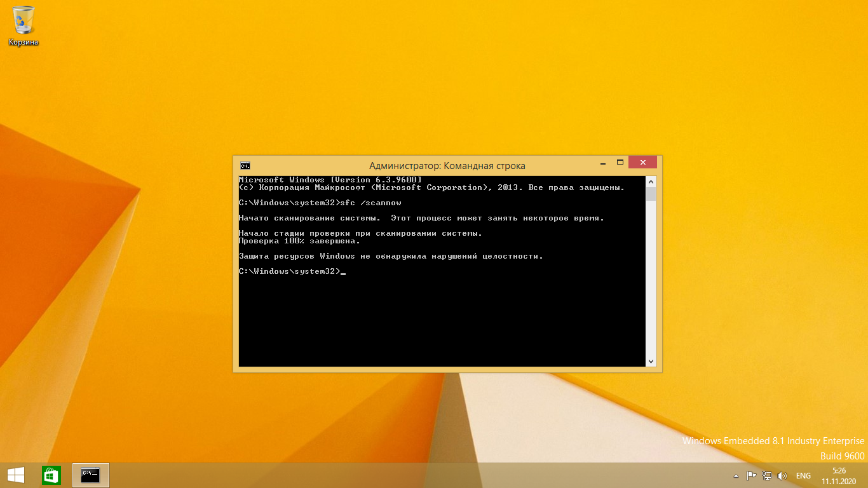Click the text 'Проверка 100% завершена.'

tap(299, 241)
